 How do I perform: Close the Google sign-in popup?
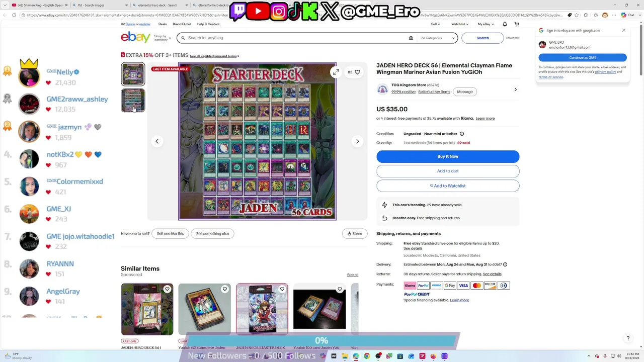624,30
